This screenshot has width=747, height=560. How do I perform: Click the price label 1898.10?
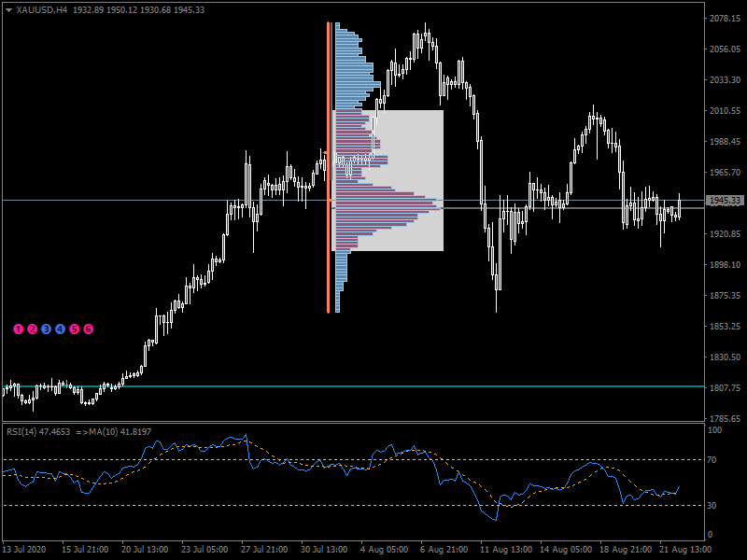coord(726,264)
